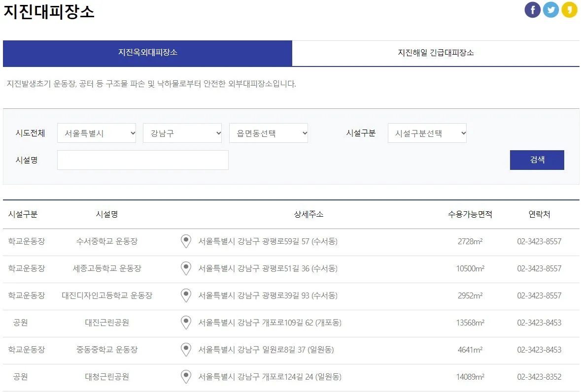581x392 pixels.
Task: Click inside the 시설명 input field
Action: pos(142,160)
